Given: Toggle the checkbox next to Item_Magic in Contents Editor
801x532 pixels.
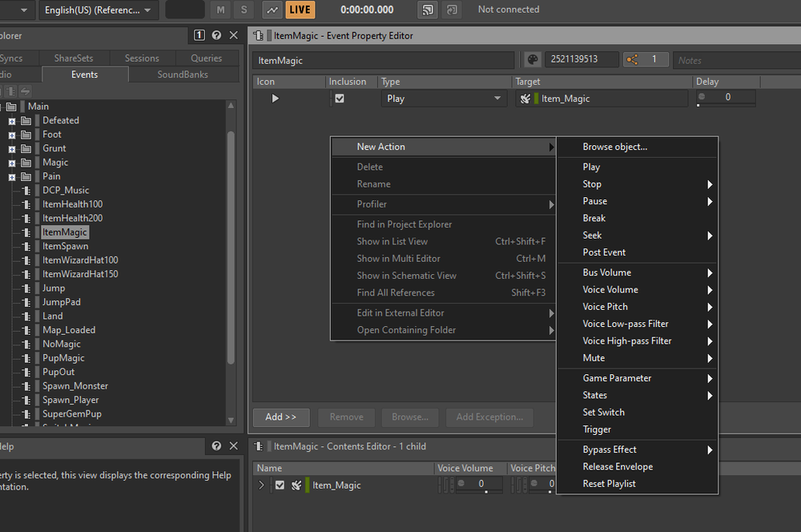Looking at the screenshot, I should coord(280,485).
